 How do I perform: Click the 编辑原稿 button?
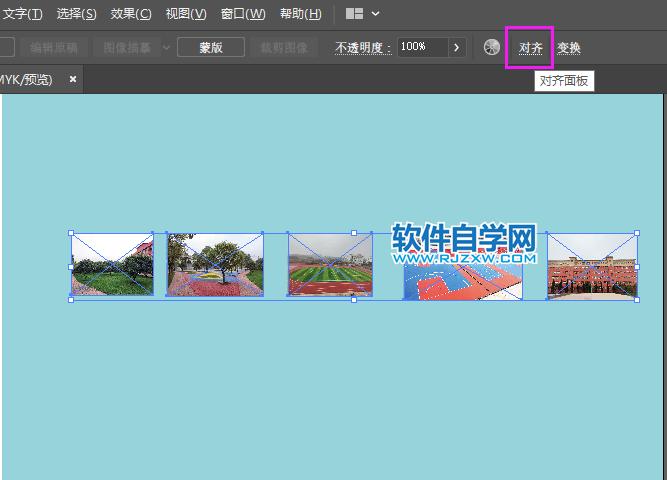pos(54,47)
